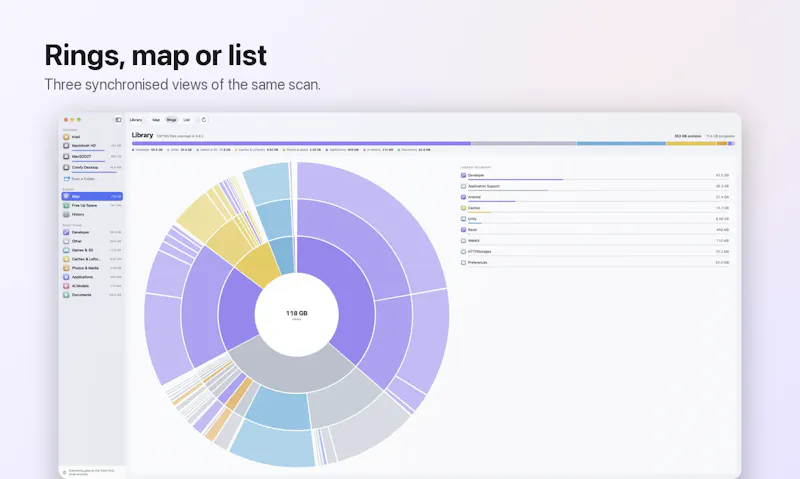Click the refresh rescan icon in the toolbar
The width and height of the screenshot is (800, 479).
click(x=204, y=120)
